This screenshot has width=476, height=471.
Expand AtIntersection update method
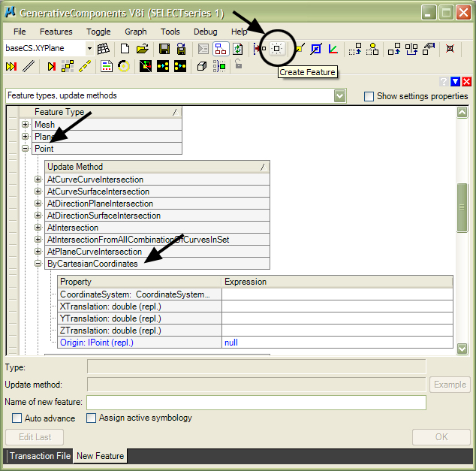click(38, 227)
